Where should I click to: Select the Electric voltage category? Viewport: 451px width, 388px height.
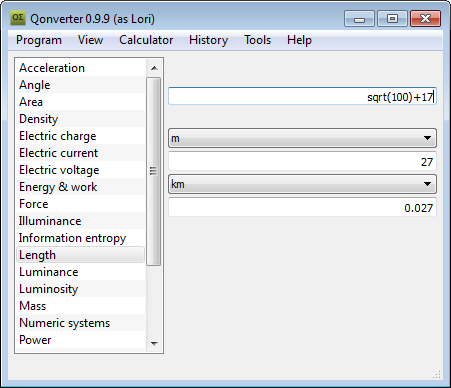click(81, 170)
